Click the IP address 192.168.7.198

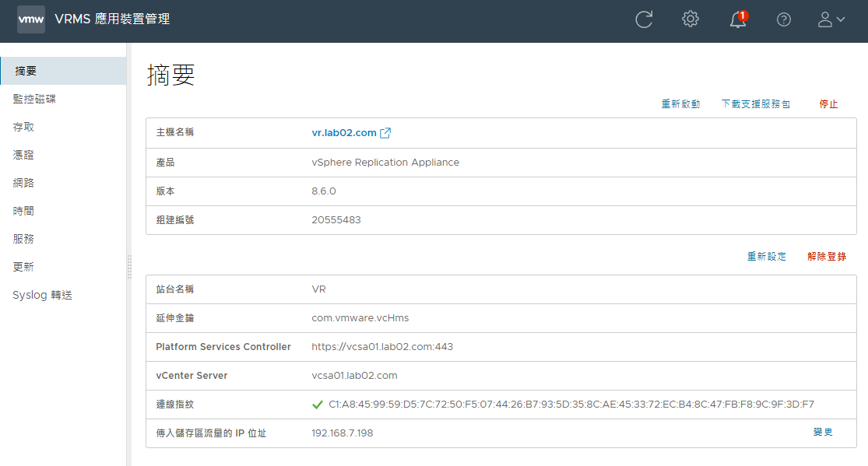click(342, 433)
